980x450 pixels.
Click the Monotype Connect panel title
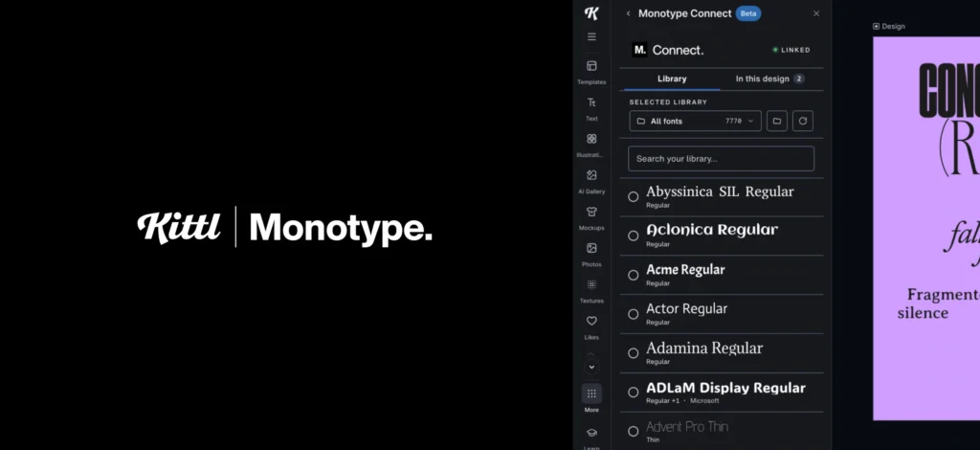click(x=684, y=13)
